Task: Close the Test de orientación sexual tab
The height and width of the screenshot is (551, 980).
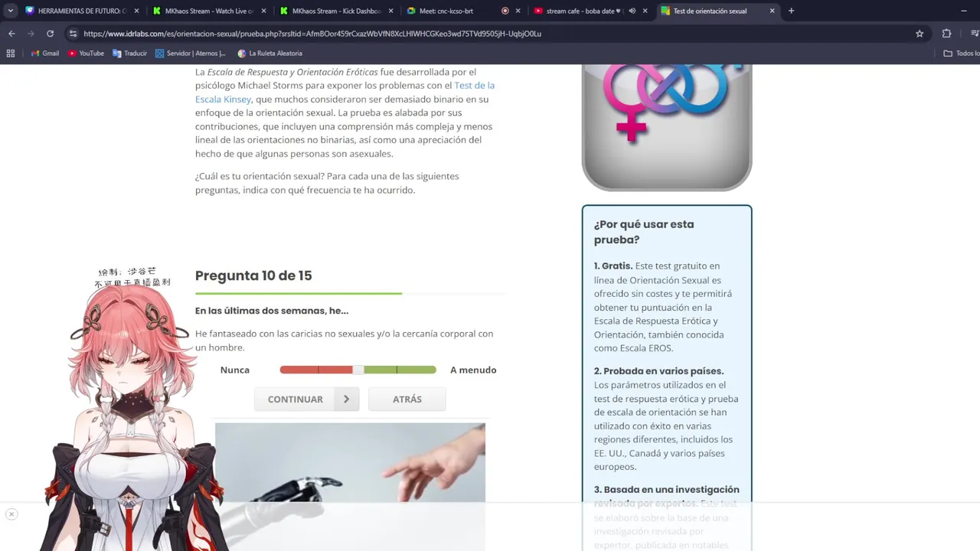Action: coord(772,11)
